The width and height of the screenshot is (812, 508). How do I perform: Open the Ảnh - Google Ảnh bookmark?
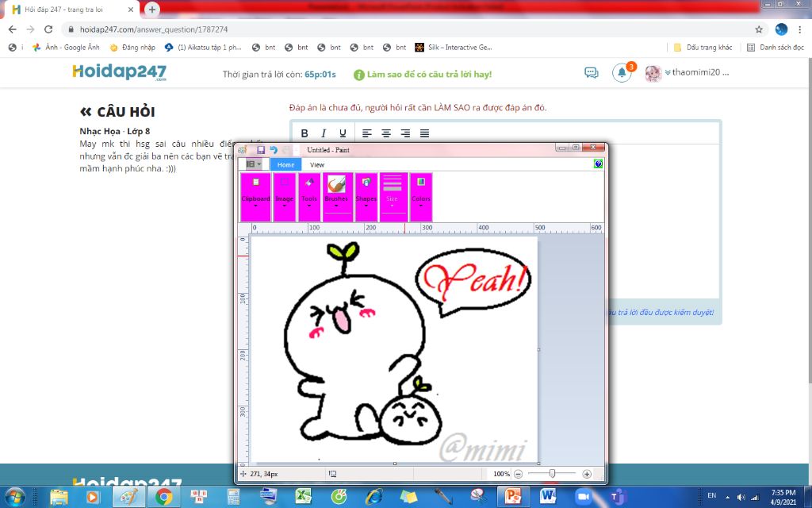point(66,47)
